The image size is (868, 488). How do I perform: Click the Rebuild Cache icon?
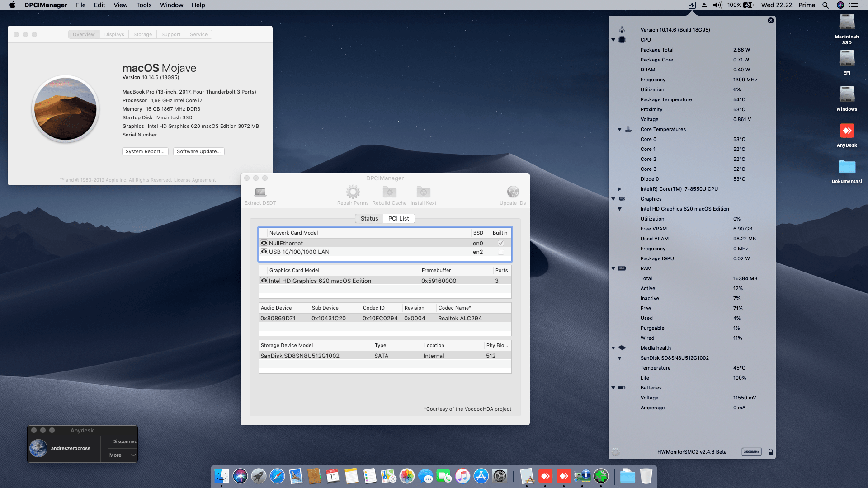pos(389,192)
